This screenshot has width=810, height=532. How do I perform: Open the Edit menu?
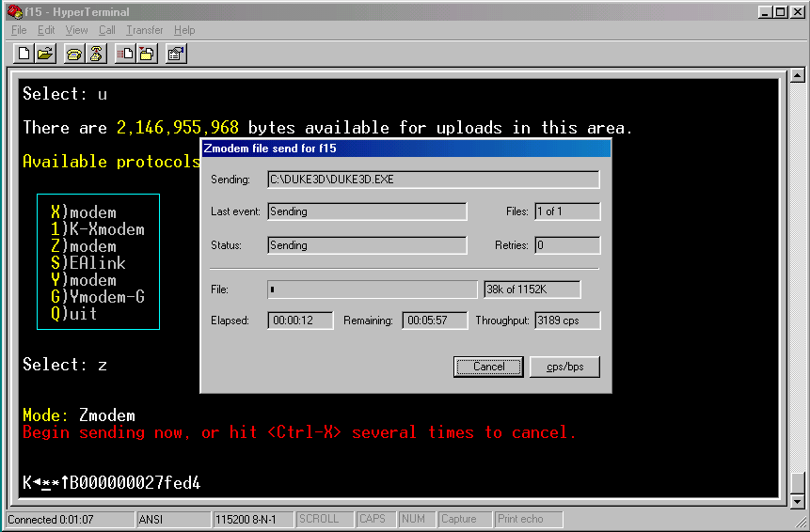pyautogui.click(x=46, y=30)
